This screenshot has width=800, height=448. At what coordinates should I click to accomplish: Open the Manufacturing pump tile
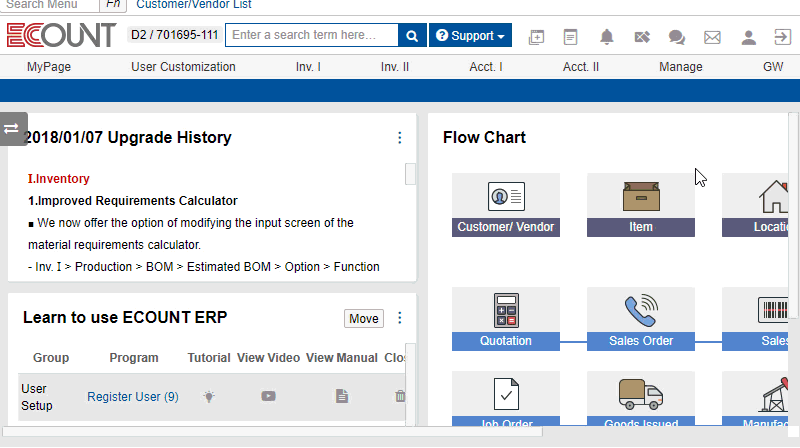(755, 399)
